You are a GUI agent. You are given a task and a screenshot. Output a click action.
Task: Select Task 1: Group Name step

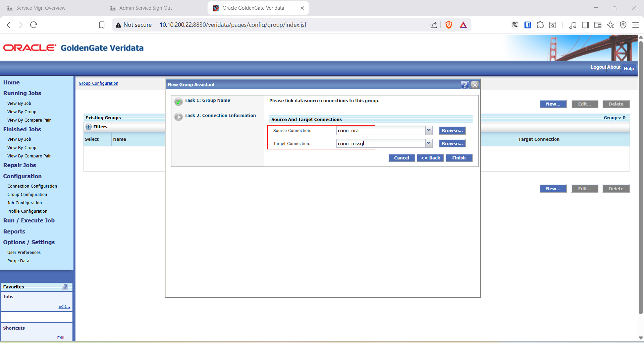click(207, 100)
